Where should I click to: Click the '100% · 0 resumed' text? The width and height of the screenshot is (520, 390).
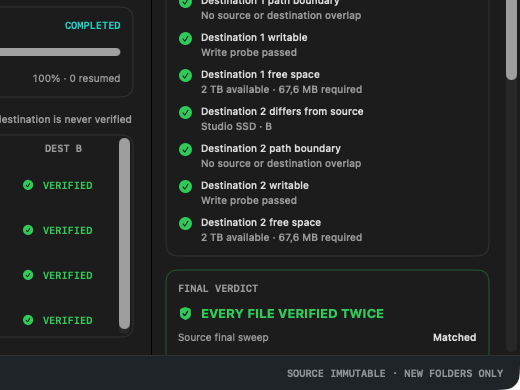point(76,79)
